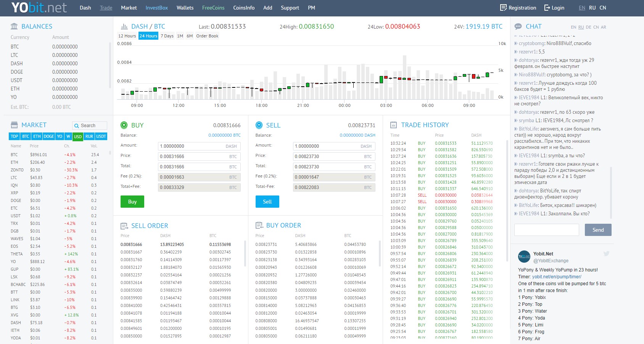The image size is (644, 344).
Task: Open the Wallets menu item
Action: pos(185,8)
